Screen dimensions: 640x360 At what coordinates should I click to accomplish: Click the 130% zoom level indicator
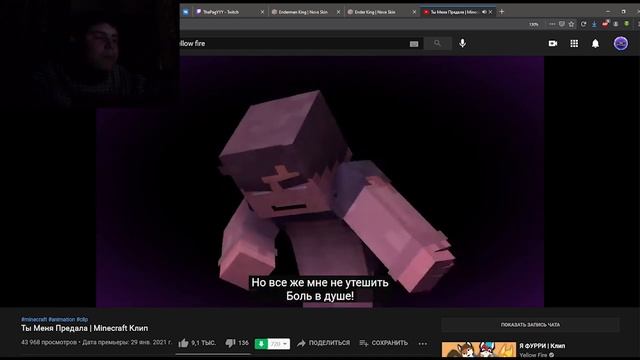coord(533,24)
